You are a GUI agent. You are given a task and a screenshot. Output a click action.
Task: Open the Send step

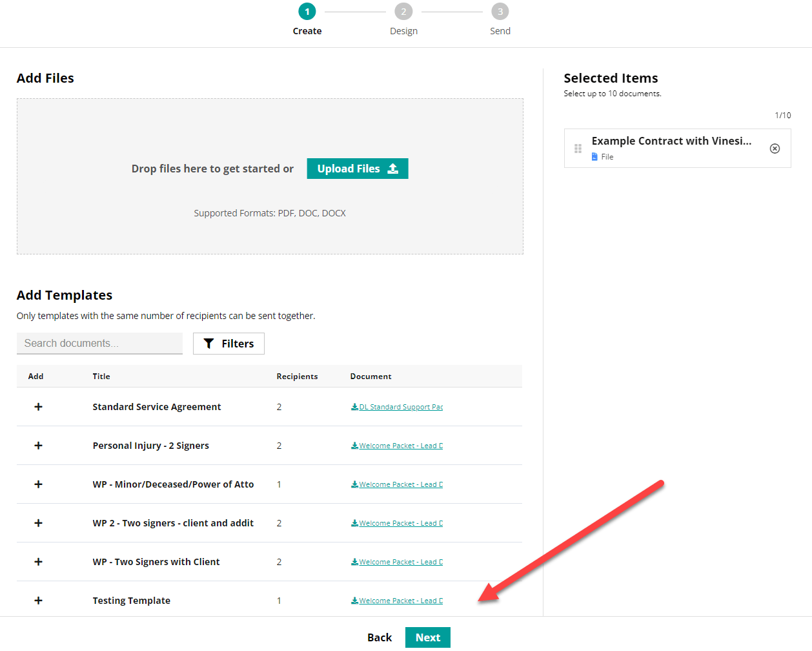(x=500, y=11)
